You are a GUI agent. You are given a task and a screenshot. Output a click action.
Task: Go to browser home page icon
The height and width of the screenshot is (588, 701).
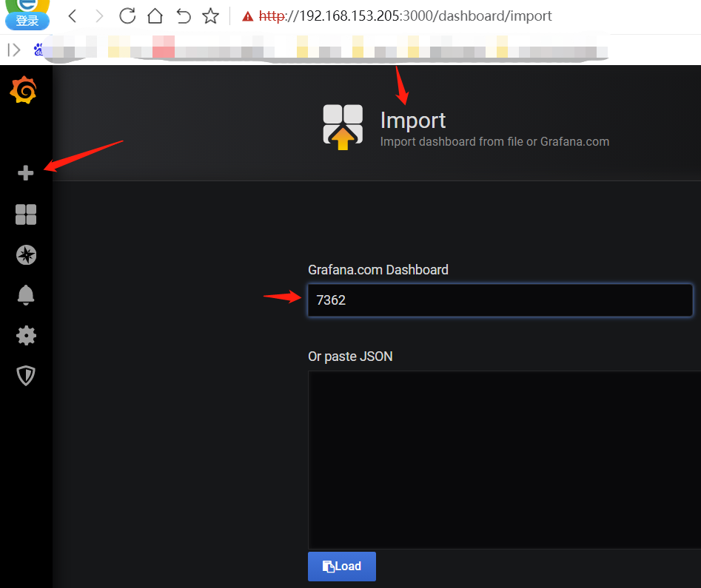155,16
